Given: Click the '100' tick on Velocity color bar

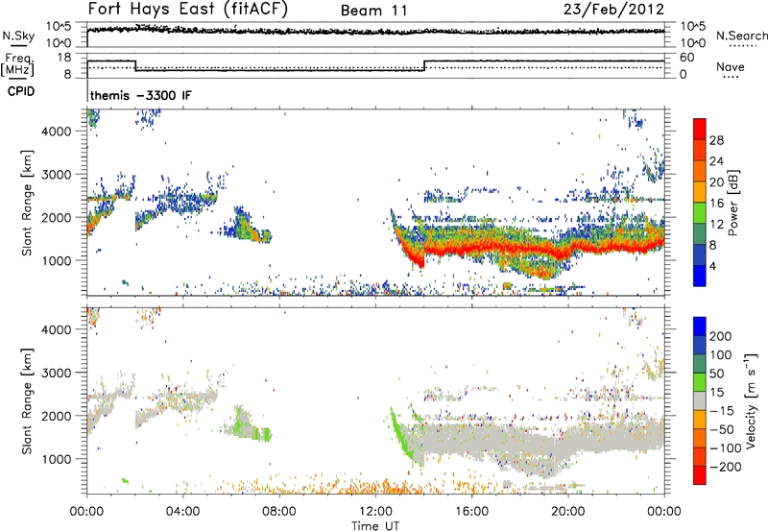Looking at the screenshot, I should pos(721,354).
